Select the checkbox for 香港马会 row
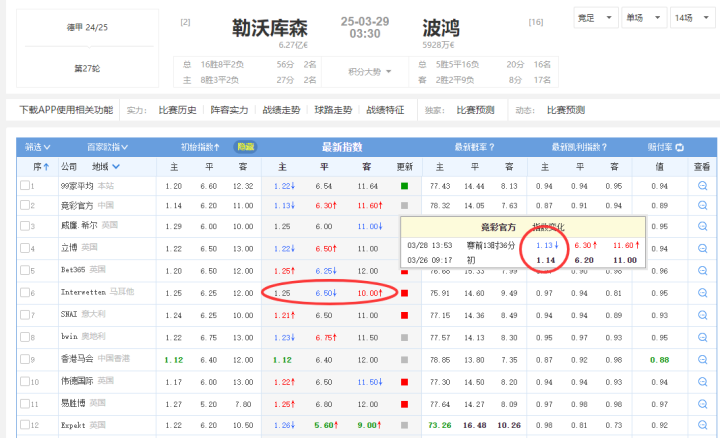The width and height of the screenshot is (720, 438). click(x=25, y=359)
